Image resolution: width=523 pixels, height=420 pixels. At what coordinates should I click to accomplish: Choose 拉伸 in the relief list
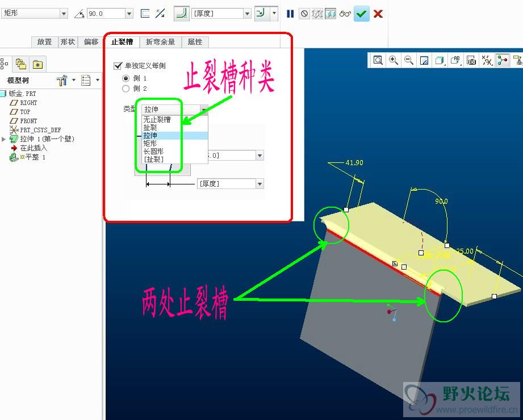(175, 135)
